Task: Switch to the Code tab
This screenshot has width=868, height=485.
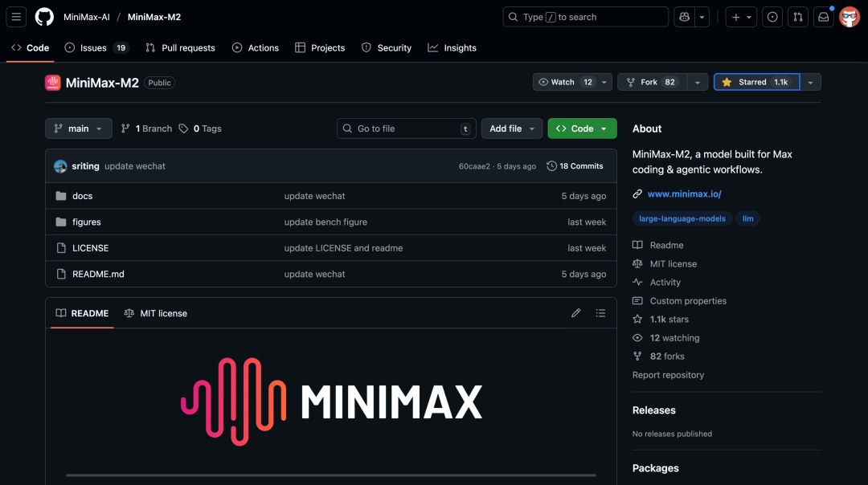Action: (31, 48)
